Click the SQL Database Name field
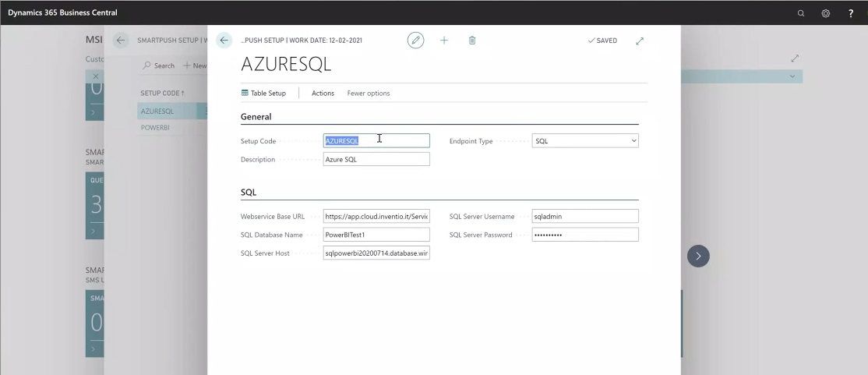 [376, 235]
